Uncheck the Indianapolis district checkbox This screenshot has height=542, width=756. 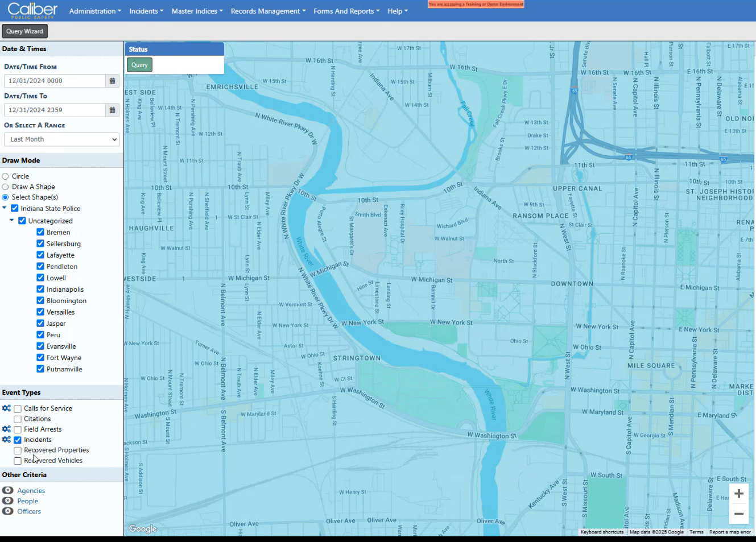pyautogui.click(x=40, y=289)
